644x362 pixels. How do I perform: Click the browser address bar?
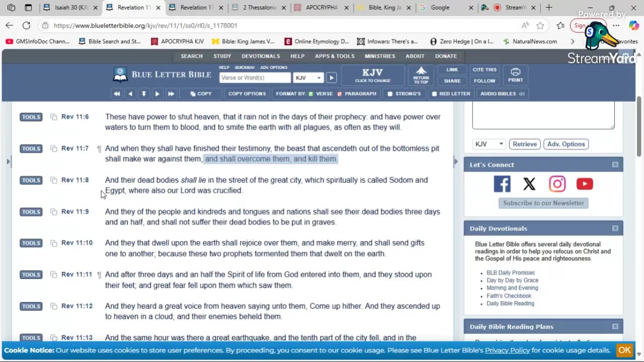point(282,25)
